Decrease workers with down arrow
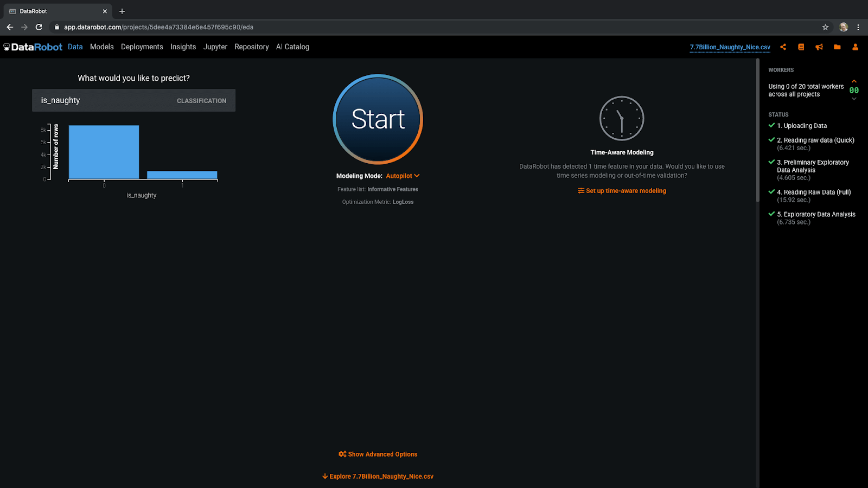The height and width of the screenshot is (488, 868). pos(854,99)
